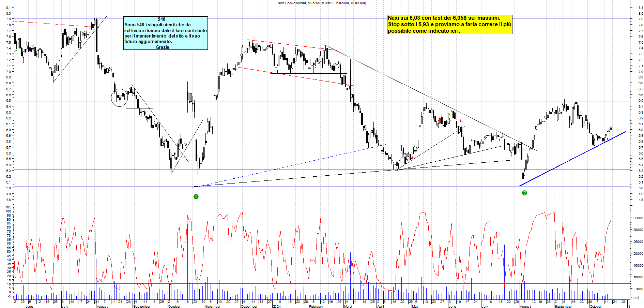Click the 15000 label on volume axis
Image resolution: width=644 pixels, height=308 pixels.
coord(638,265)
